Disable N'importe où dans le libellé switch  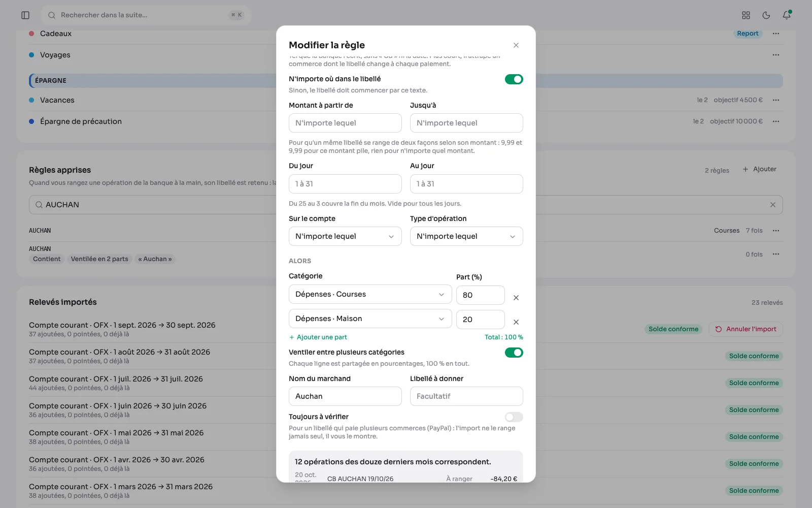coord(514,79)
